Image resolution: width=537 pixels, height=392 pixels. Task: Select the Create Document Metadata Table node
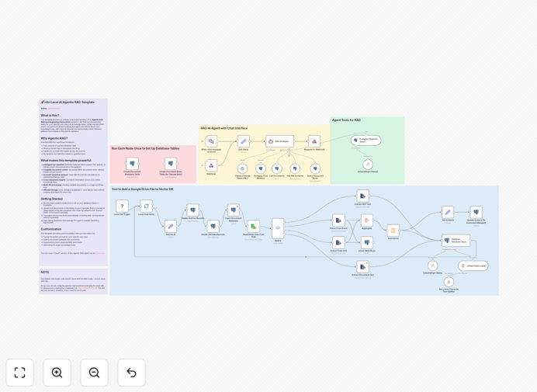coord(132,164)
